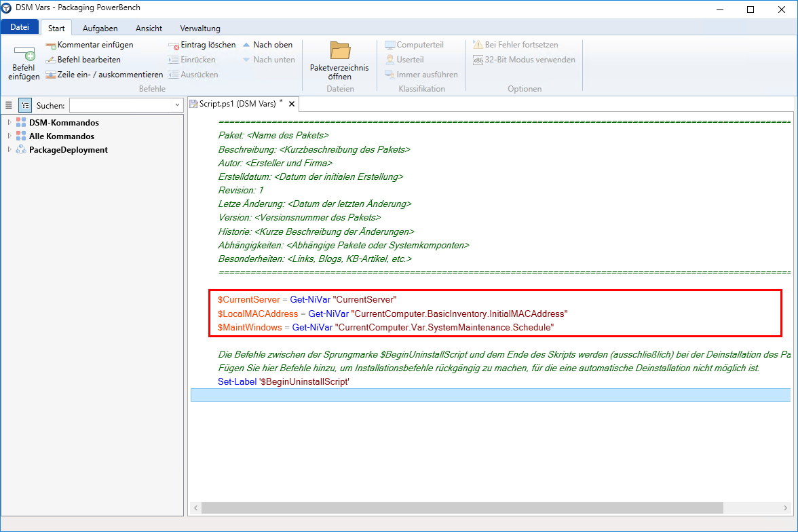Open Paketverzeichnis öffnen folder icon
Image resolution: width=798 pixels, height=532 pixels.
pyautogui.click(x=339, y=52)
